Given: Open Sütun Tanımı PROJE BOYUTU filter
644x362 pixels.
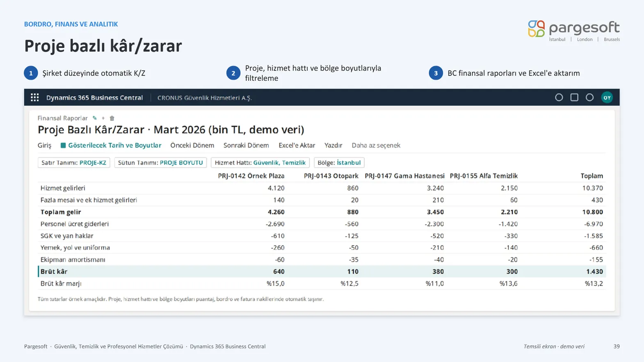Looking at the screenshot, I should pos(160,163).
